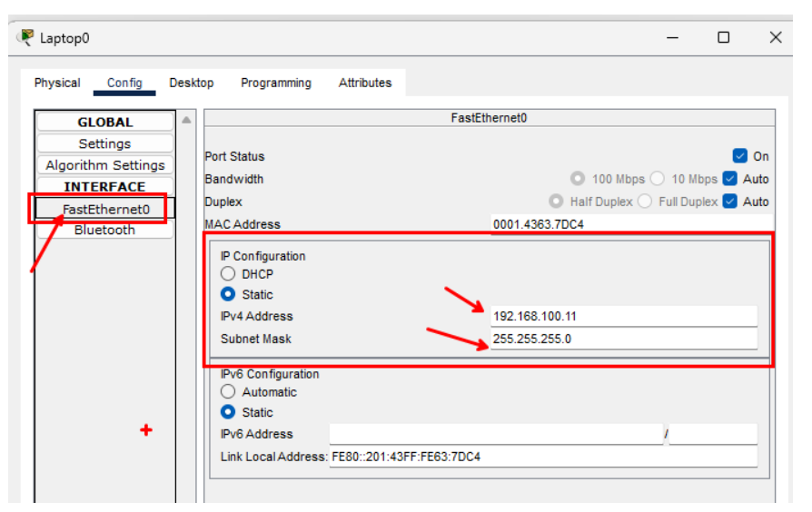Switch to the Desktop tab

(x=191, y=83)
